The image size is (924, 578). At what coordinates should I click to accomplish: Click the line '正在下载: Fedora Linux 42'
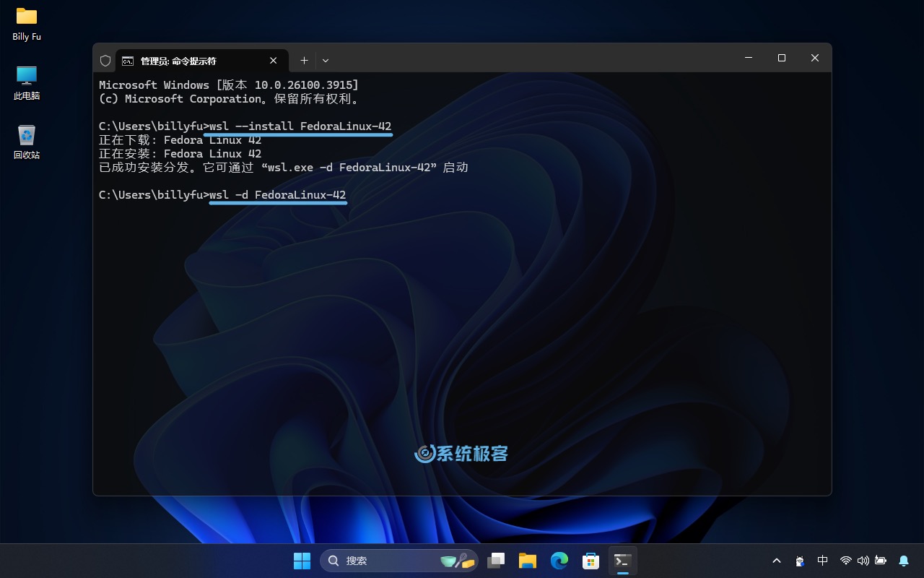(180, 140)
